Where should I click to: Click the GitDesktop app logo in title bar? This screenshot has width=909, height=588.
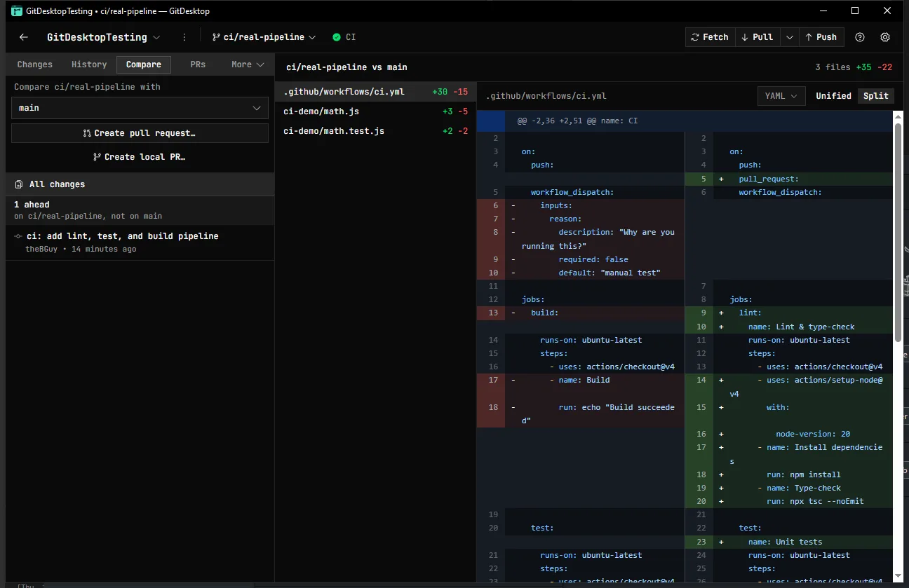click(16, 11)
